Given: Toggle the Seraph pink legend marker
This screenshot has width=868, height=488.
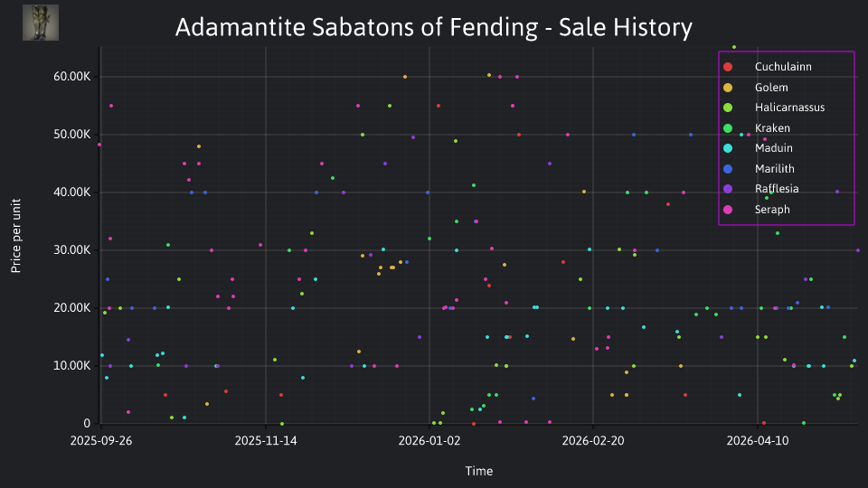Looking at the screenshot, I should (728, 210).
